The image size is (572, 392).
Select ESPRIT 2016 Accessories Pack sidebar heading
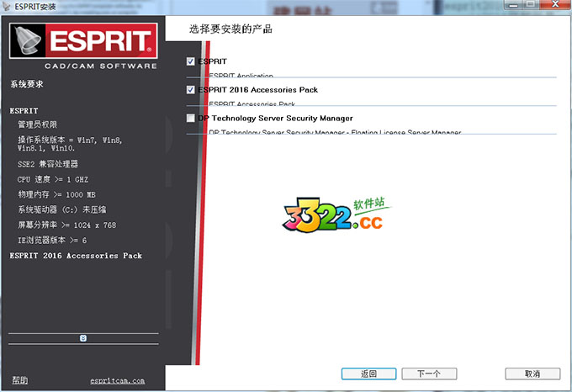pyautogui.click(x=76, y=256)
